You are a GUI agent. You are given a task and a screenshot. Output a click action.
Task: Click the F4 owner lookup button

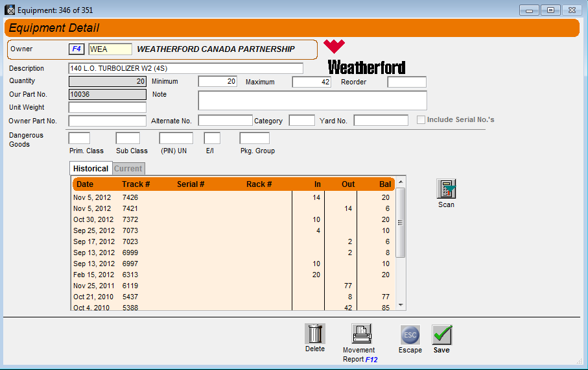(76, 49)
